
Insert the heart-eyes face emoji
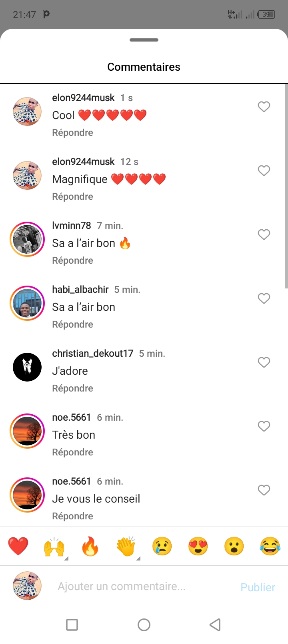pyautogui.click(x=198, y=546)
